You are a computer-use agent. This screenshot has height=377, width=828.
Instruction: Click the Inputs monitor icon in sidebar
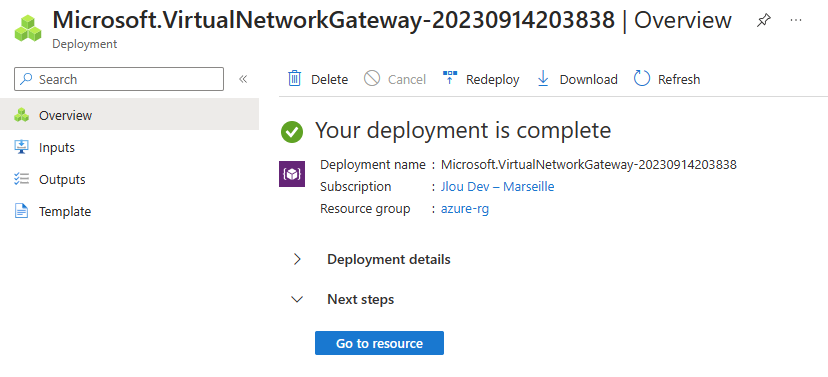(x=21, y=147)
